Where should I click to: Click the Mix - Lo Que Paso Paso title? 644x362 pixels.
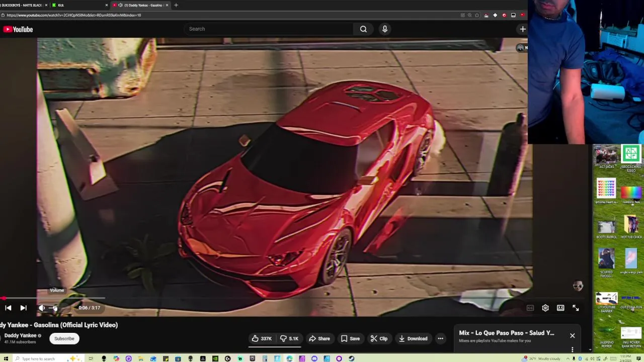click(506, 333)
